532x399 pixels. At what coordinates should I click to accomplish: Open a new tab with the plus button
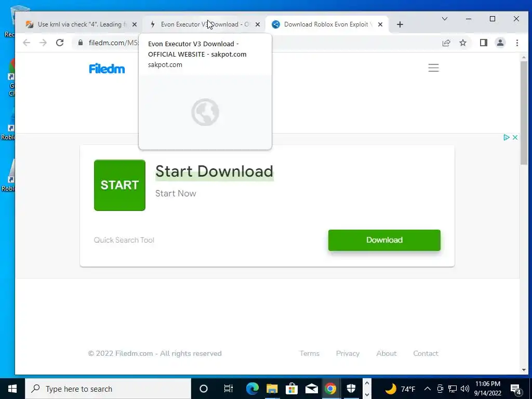click(x=400, y=24)
